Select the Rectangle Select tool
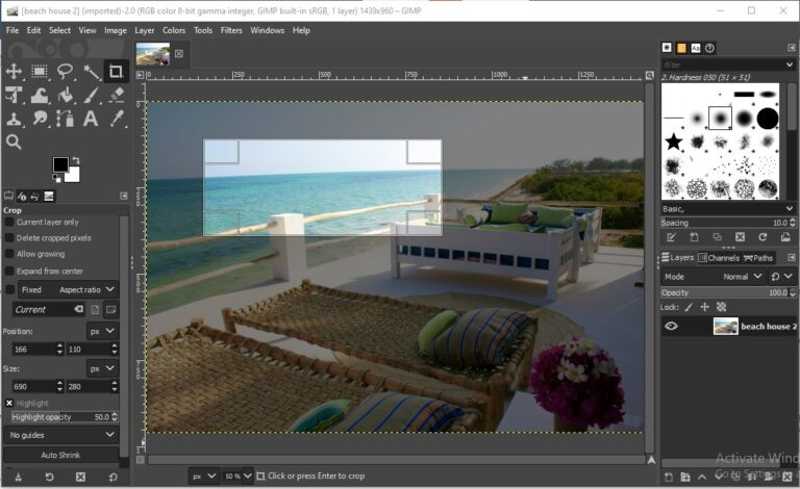Viewport: 800px width, 489px height. click(40, 71)
